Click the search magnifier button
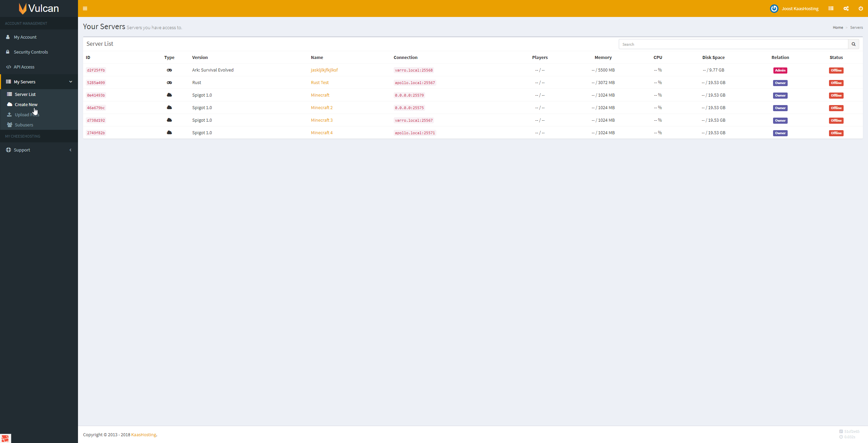868x443 pixels. (853, 44)
